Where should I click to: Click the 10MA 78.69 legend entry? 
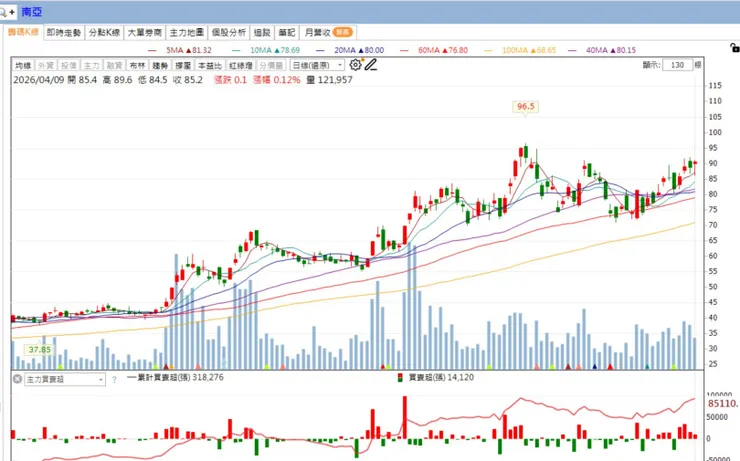(x=266, y=50)
